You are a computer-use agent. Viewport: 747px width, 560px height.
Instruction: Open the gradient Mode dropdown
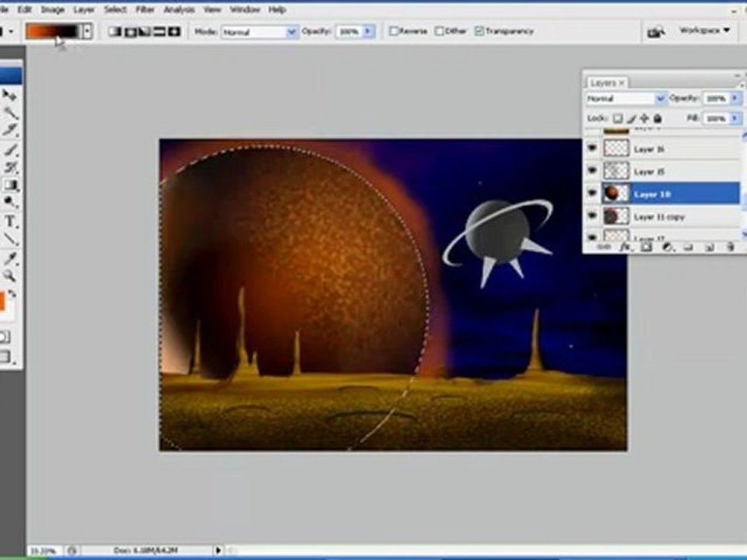260,32
